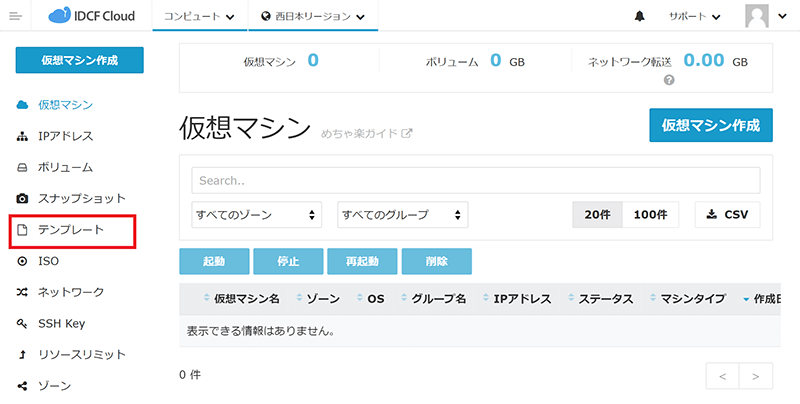Click the hamburger menu icon
Viewport: 800px width, 404px height.
tap(15, 16)
